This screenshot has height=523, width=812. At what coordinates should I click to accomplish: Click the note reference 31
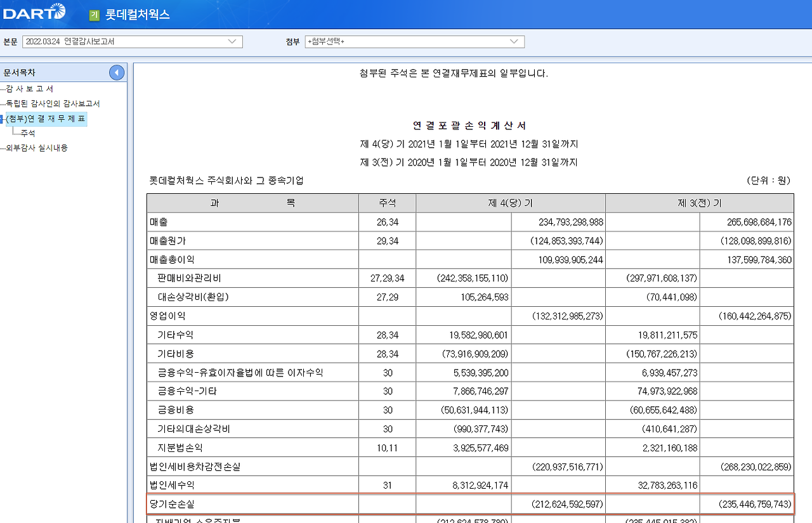(387, 485)
